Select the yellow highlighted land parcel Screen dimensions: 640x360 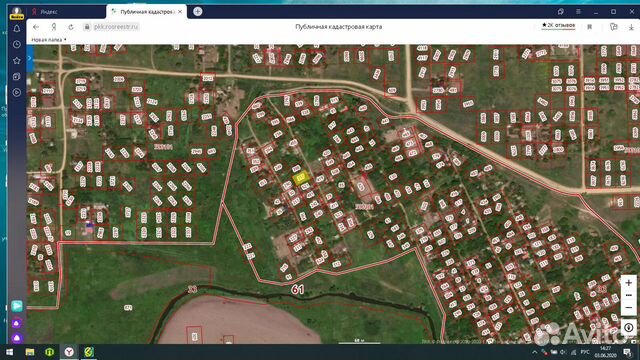click(x=301, y=178)
